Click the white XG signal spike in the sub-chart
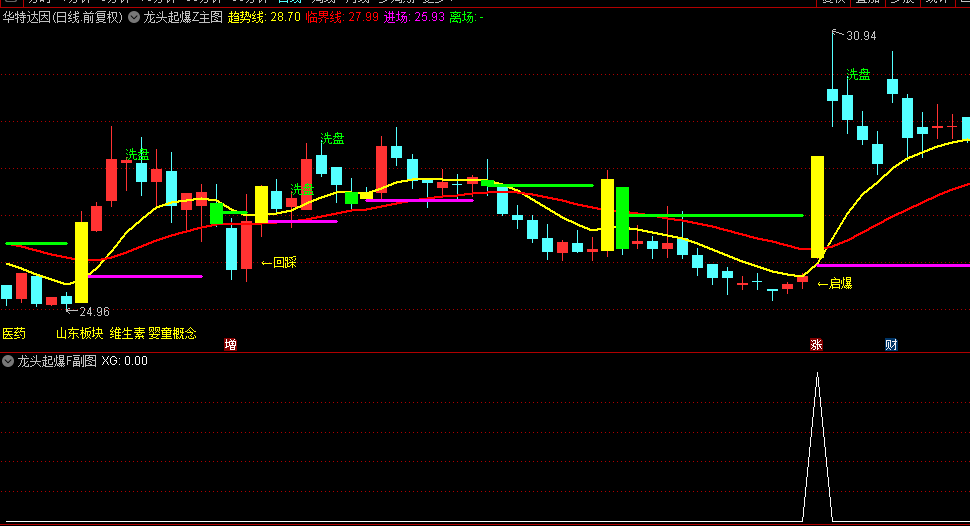Screen dimensions: 970x526 (817, 446)
